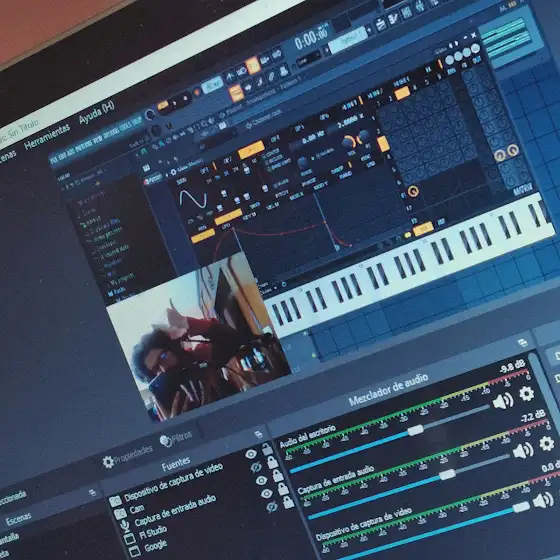Open the Packs folder in FL Studio browser
560x560 pixels.
pyautogui.click(x=117, y=291)
